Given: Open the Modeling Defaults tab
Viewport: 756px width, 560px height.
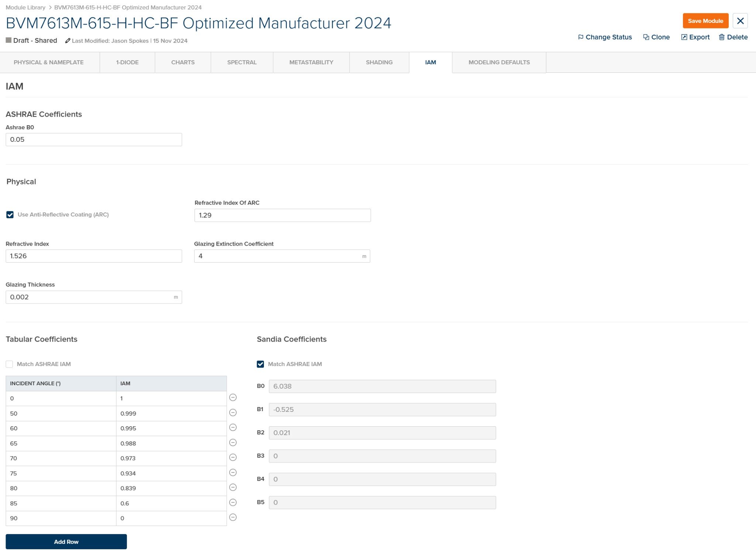Looking at the screenshot, I should coord(499,62).
